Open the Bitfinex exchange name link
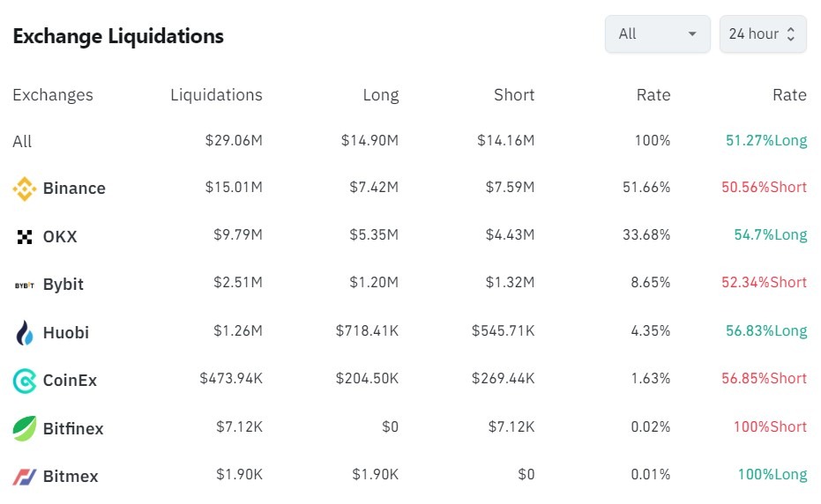Image resolution: width=821 pixels, height=504 pixels. (73, 429)
